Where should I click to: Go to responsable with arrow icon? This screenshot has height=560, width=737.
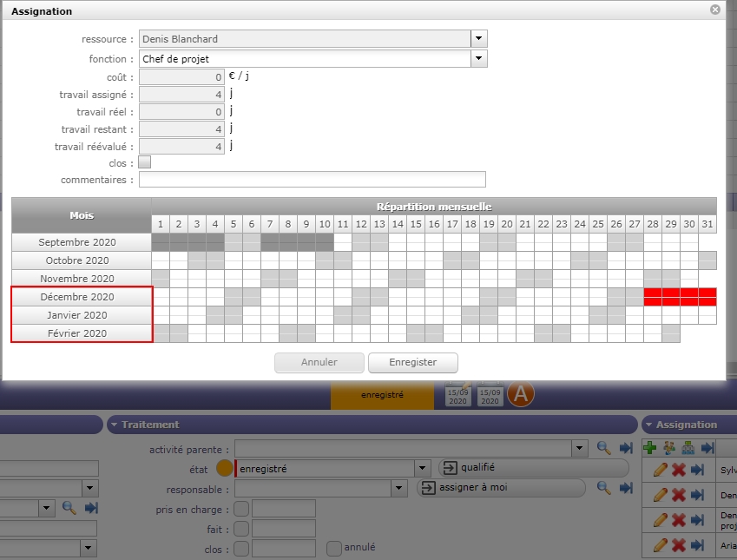[626, 488]
